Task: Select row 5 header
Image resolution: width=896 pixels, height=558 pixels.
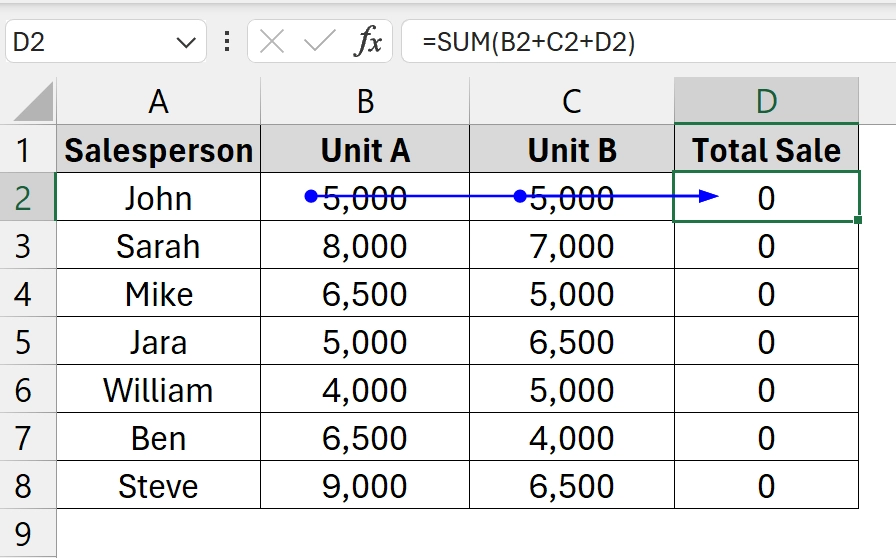Action: 27,341
